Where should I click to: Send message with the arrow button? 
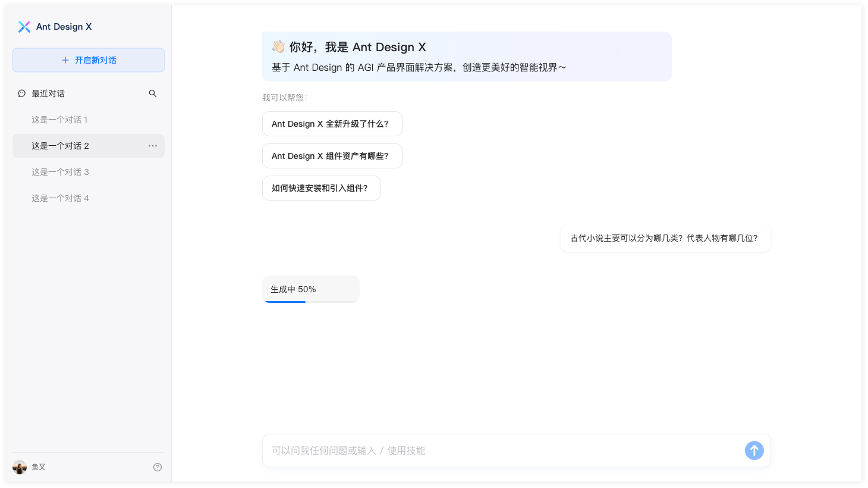754,451
